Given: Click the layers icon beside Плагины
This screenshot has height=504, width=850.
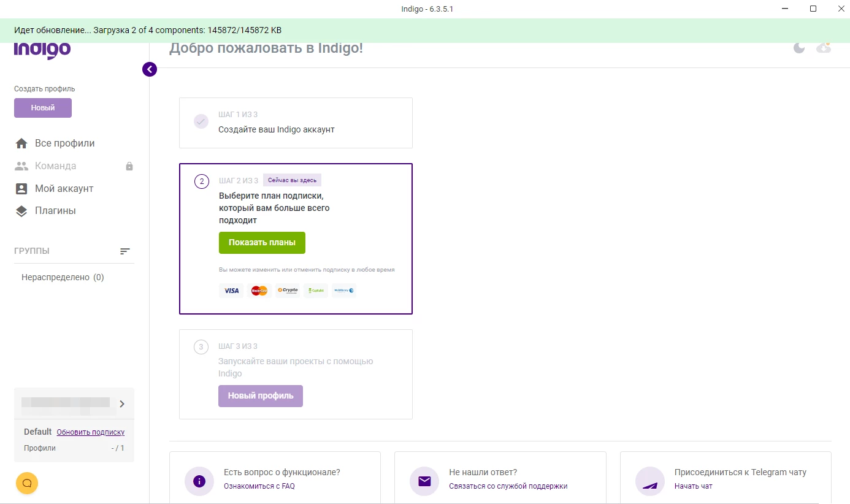Looking at the screenshot, I should point(21,211).
